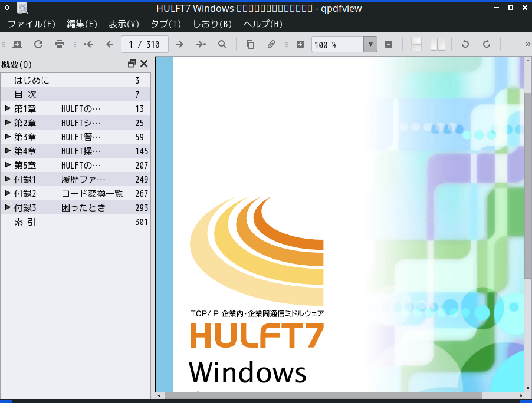Rotate the page right

click(x=487, y=44)
